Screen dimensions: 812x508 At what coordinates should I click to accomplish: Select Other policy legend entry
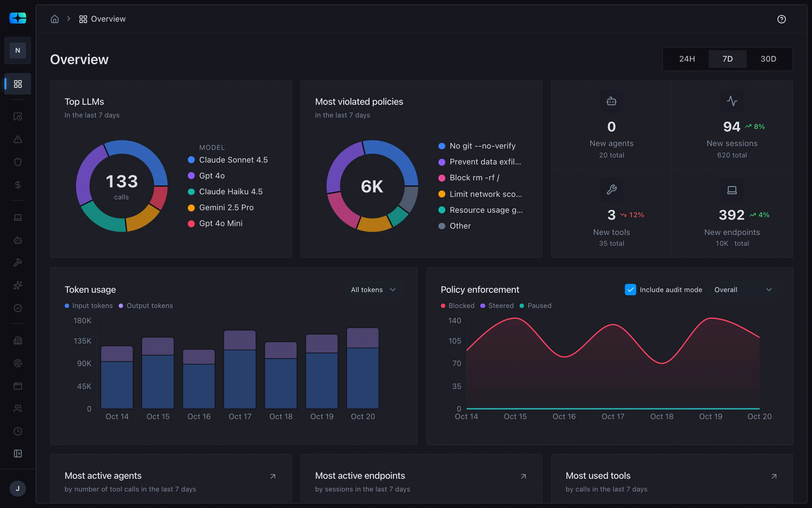455,226
